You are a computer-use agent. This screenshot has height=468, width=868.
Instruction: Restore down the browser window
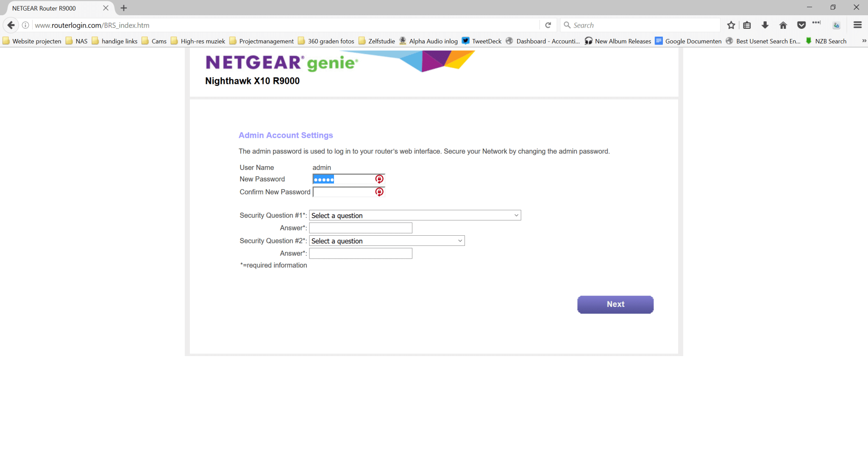point(833,7)
